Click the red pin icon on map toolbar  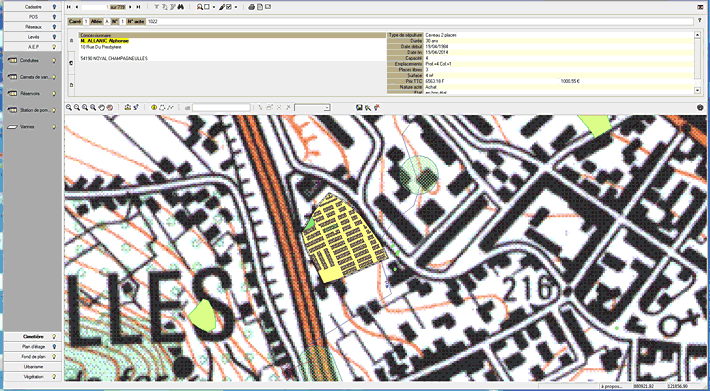pos(376,107)
